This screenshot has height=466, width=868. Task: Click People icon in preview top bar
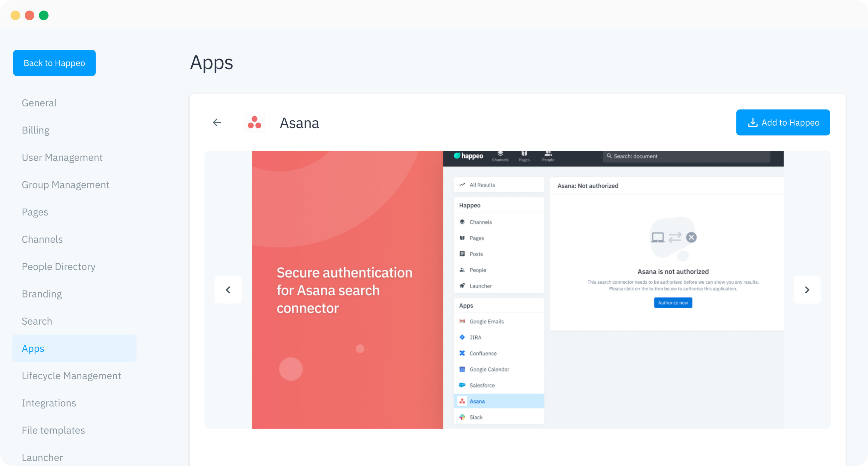(548, 156)
